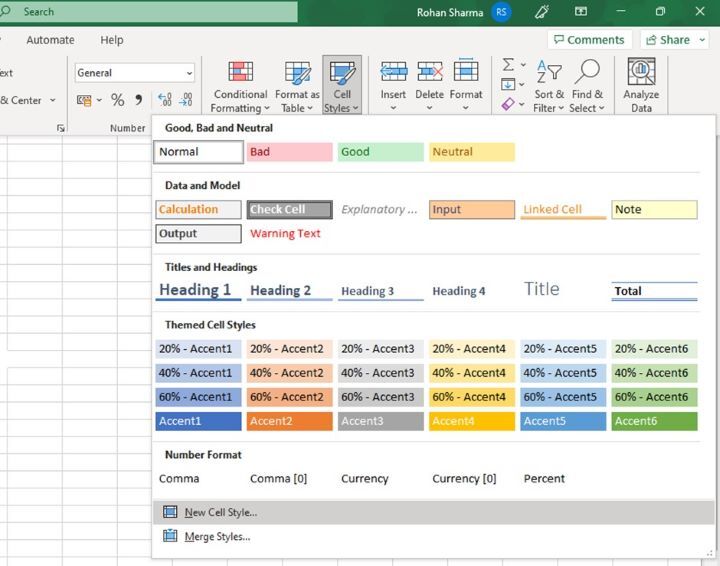Viewport: 720px width, 566px height.
Task: Click the Fill down icon
Action: coord(508,84)
